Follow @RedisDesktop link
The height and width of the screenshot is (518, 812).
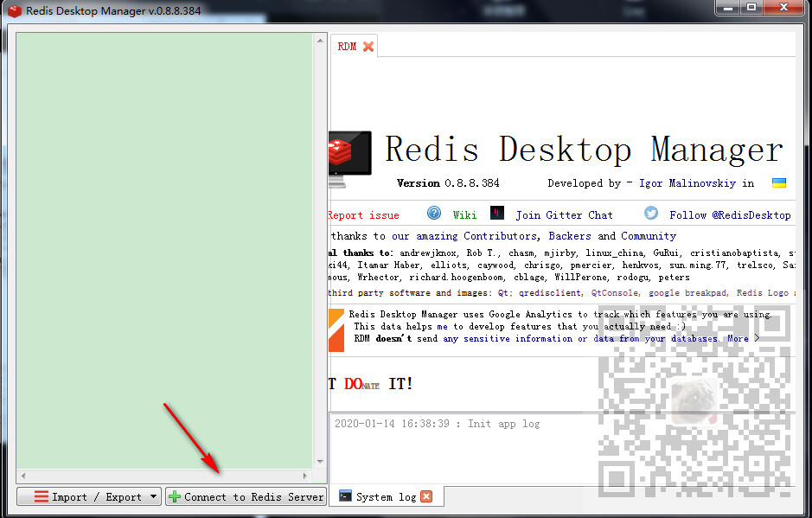[730, 215]
